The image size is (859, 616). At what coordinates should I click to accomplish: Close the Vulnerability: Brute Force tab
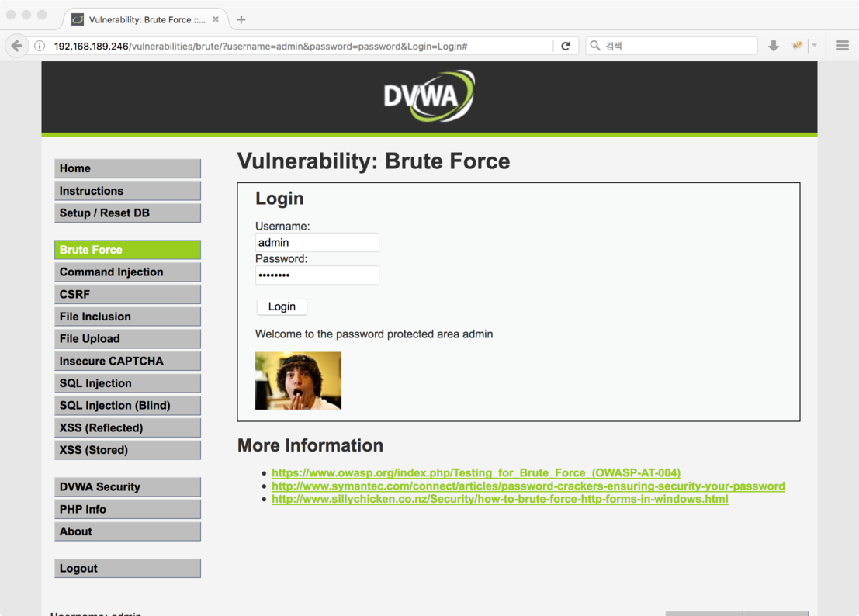pos(216,19)
